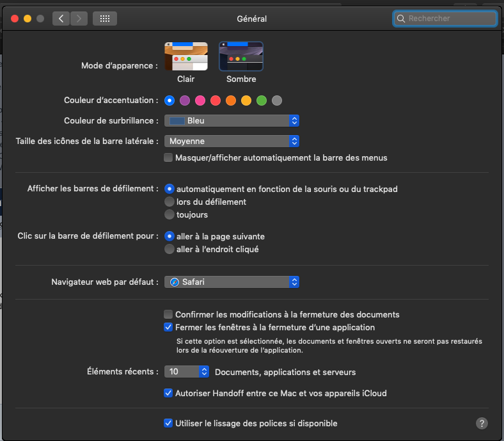504x441 pixels.
Task: Select lors du défilement option
Action: [169, 202]
